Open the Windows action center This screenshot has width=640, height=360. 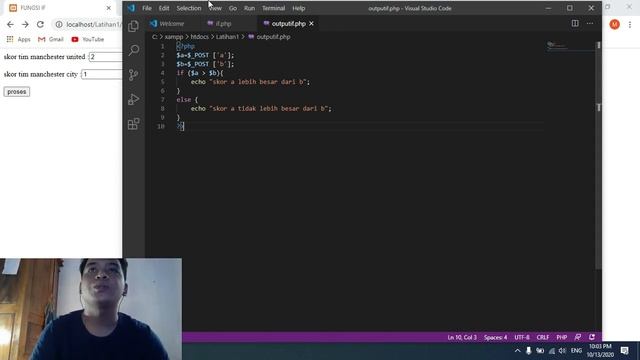click(624, 351)
